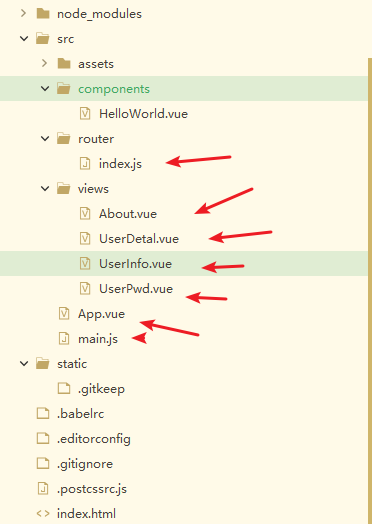Image resolution: width=372 pixels, height=524 pixels.
Task: Open .postcssrc.js file
Action: tap(92, 489)
